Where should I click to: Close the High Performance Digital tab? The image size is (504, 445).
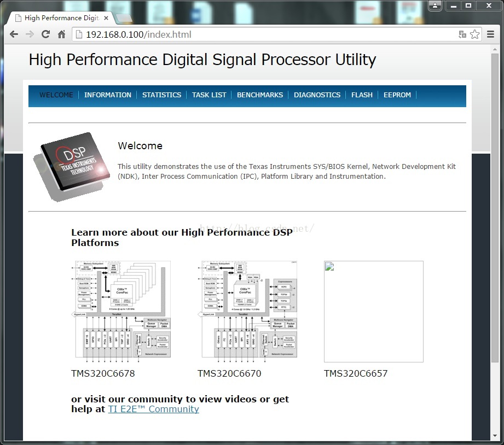[106, 18]
